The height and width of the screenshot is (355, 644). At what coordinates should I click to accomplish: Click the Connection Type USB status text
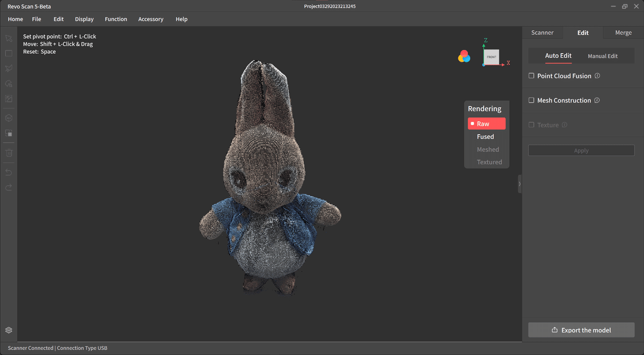tap(82, 348)
